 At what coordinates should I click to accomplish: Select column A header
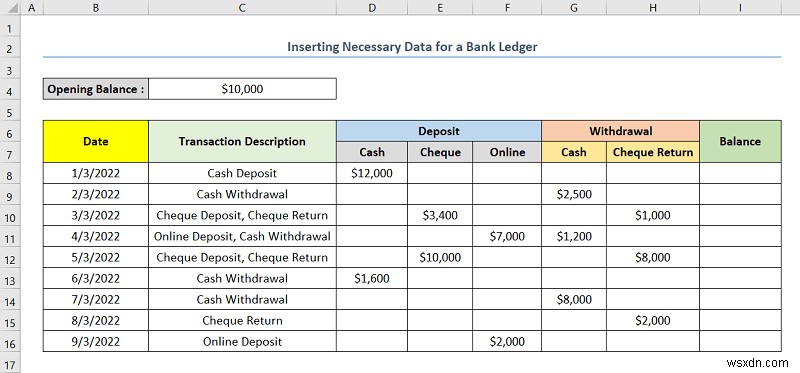(x=33, y=8)
